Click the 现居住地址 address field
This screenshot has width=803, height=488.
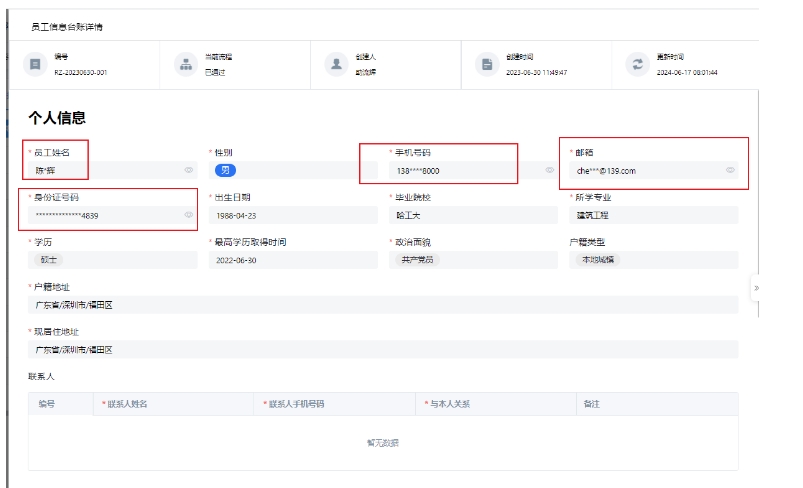[383, 350]
